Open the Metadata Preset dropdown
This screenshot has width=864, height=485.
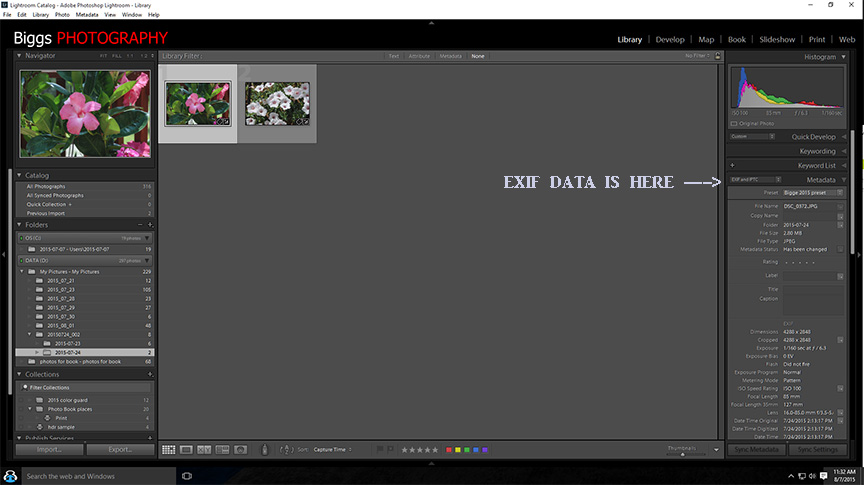click(813, 193)
